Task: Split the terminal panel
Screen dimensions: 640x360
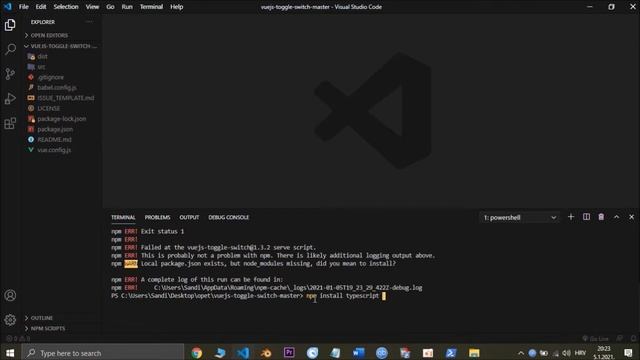Action: [x=586, y=217]
